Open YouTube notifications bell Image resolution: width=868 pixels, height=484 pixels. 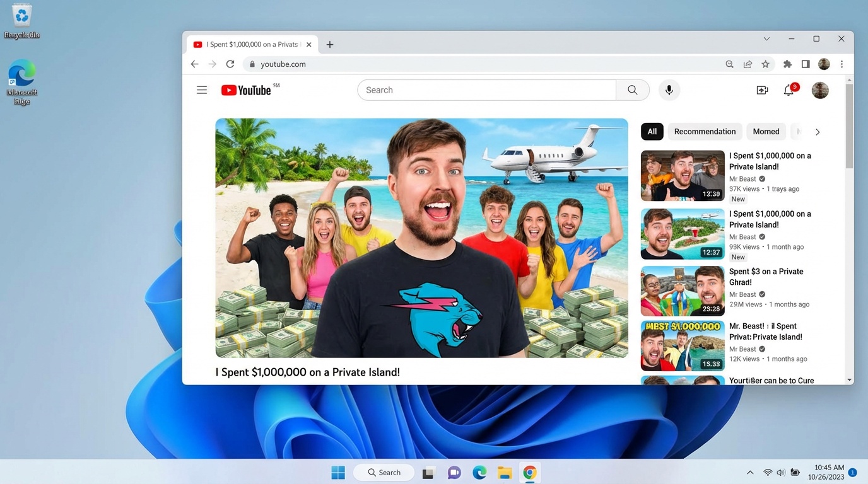point(789,90)
